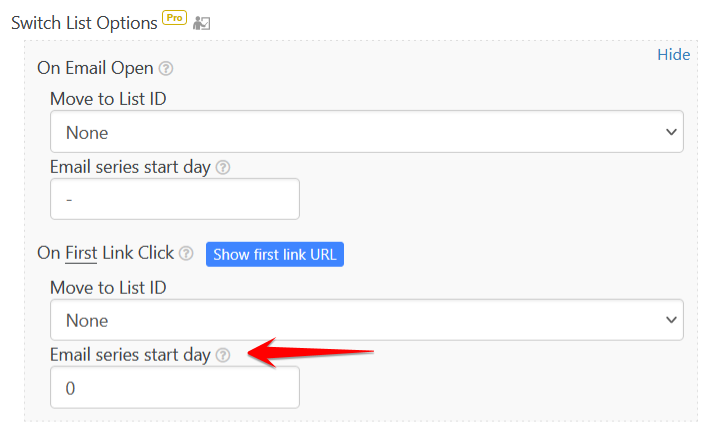Open Move to List ID dropdown under Email Open

[x=367, y=132]
